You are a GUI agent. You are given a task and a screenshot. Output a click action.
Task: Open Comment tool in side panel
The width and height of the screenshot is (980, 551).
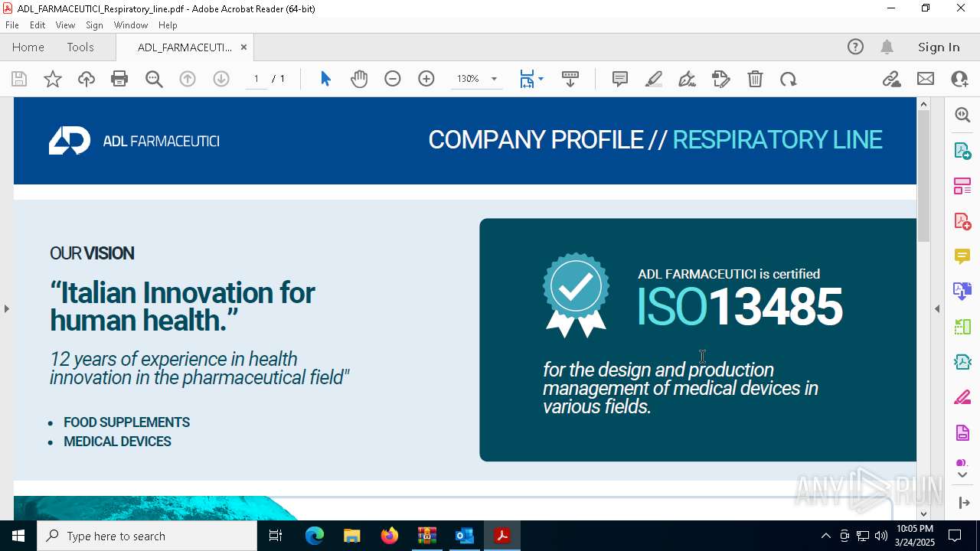(x=962, y=256)
